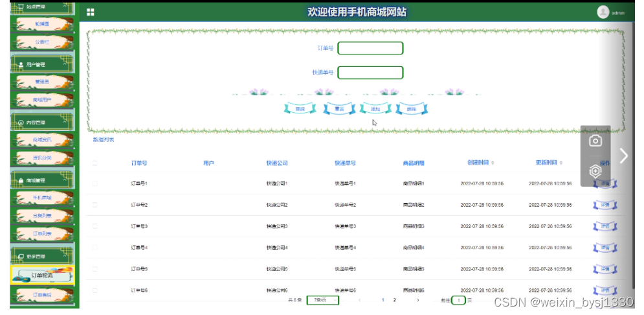Sort by 更新时间 using its sort arrows
644x315 pixels.
[561, 163]
